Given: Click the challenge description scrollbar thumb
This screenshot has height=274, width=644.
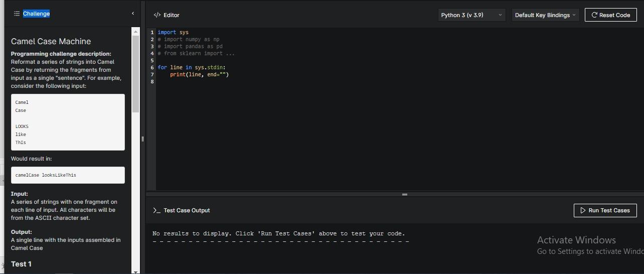Looking at the screenshot, I should point(135,74).
